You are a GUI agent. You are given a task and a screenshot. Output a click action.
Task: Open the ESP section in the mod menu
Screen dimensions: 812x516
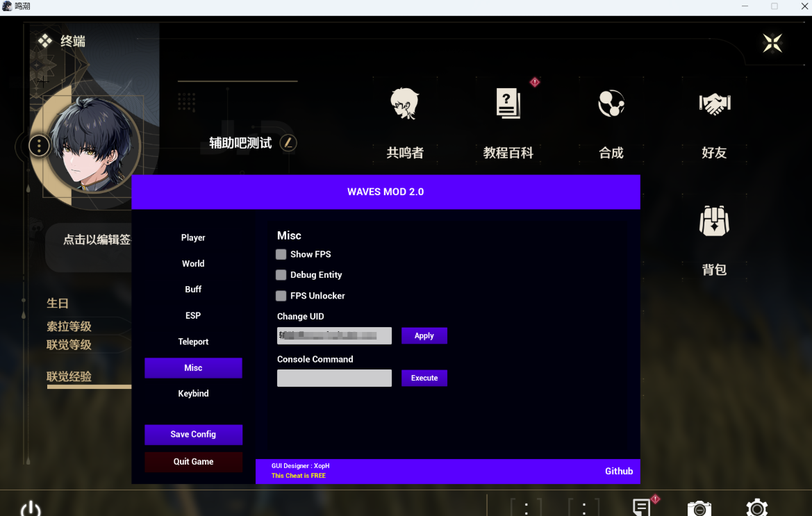pos(193,315)
